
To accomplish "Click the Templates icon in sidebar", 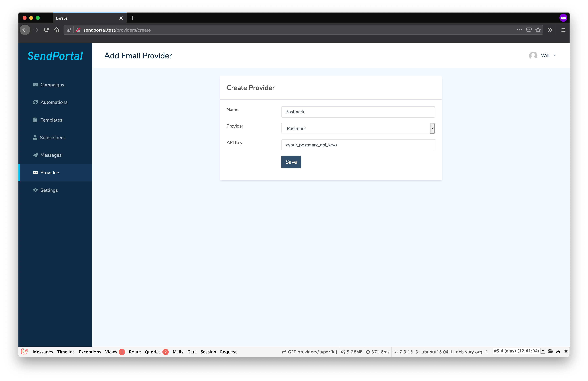I will 34,120.
